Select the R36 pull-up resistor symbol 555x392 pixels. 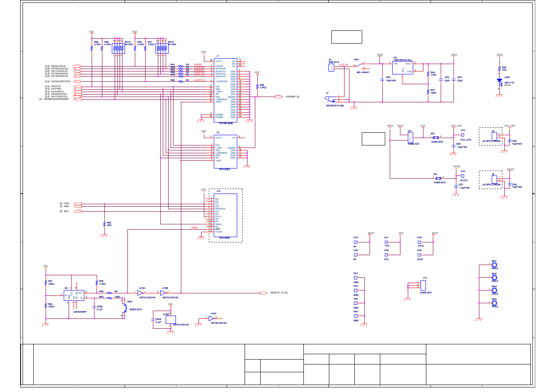point(135,48)
